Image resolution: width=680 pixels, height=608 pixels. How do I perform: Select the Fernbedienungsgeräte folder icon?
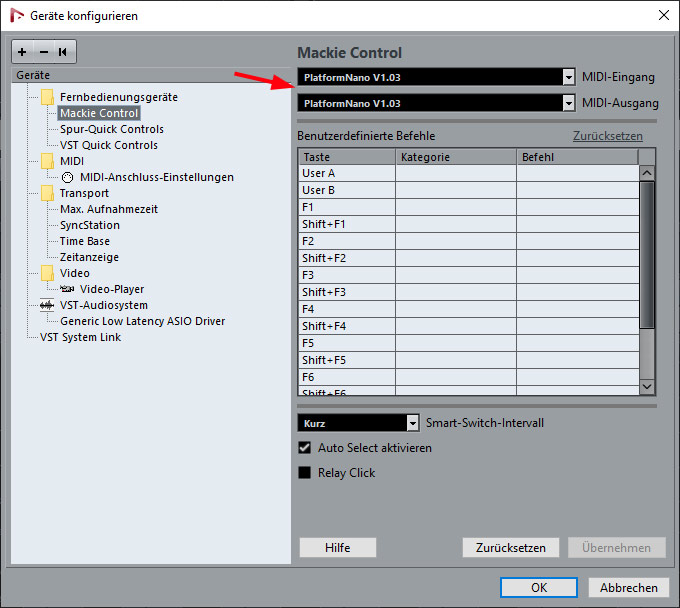click(47, 97)
